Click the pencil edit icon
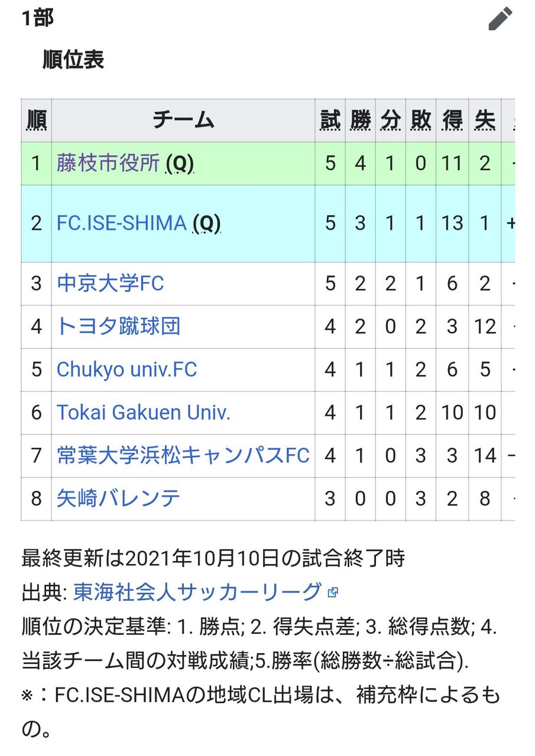This screenshot has width=535, height=756. [500, 19]
